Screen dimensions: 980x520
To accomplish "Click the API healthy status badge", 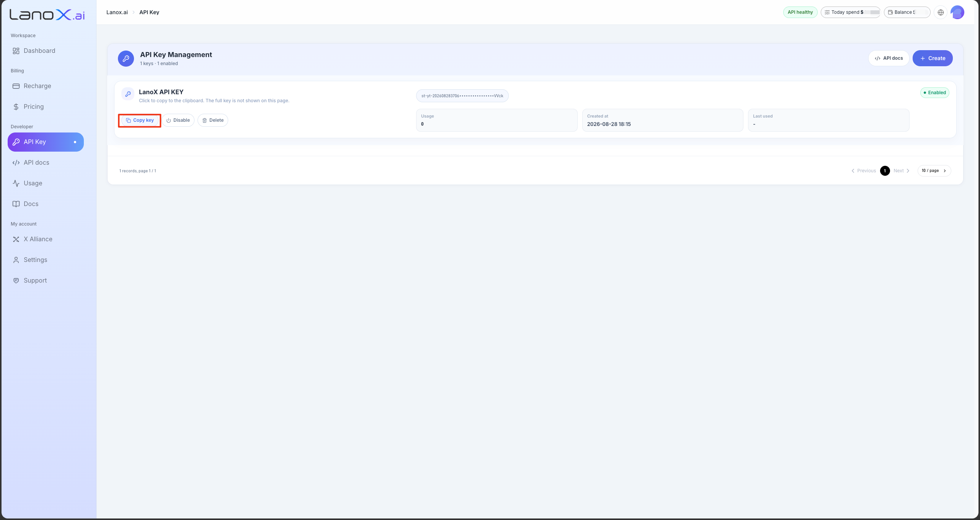I will click(800, 12).
